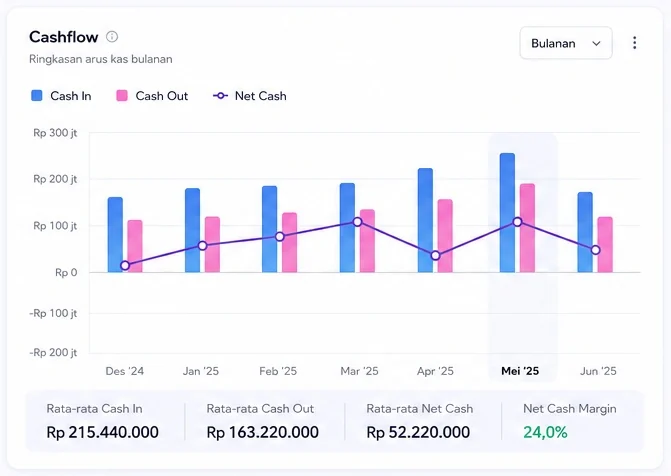The width and height of the screenshot is (671, 476).
Task: Click the Rata-rata Cash In label
Action: [x=94, y=409]
